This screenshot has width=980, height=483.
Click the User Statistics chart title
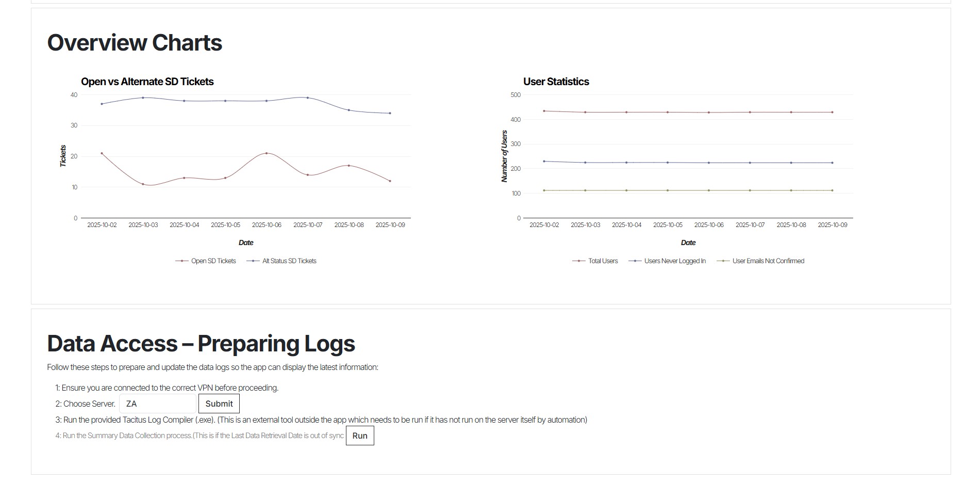click(556, 82)
